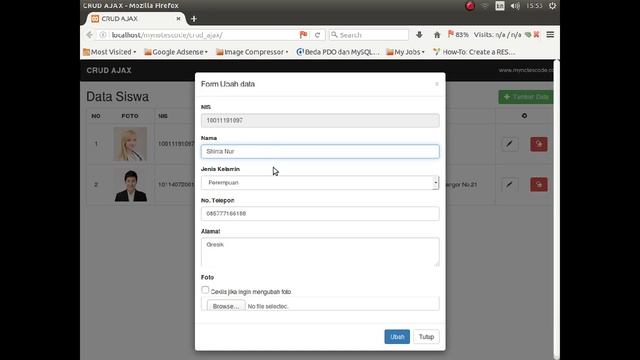Open the Google Adsense bookmark folder
640x360 pixels.
pyautogui.click(x=176, y=52)
